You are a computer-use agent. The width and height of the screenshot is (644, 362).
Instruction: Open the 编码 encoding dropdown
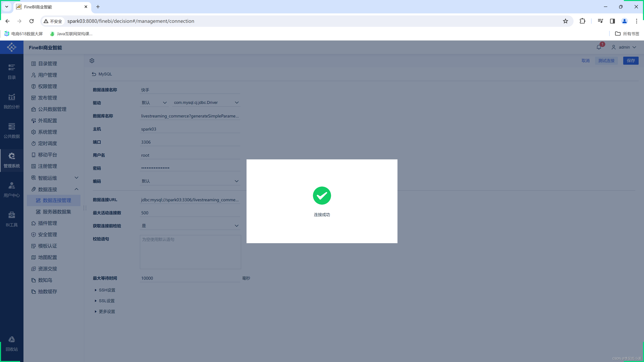coord(190,181)
